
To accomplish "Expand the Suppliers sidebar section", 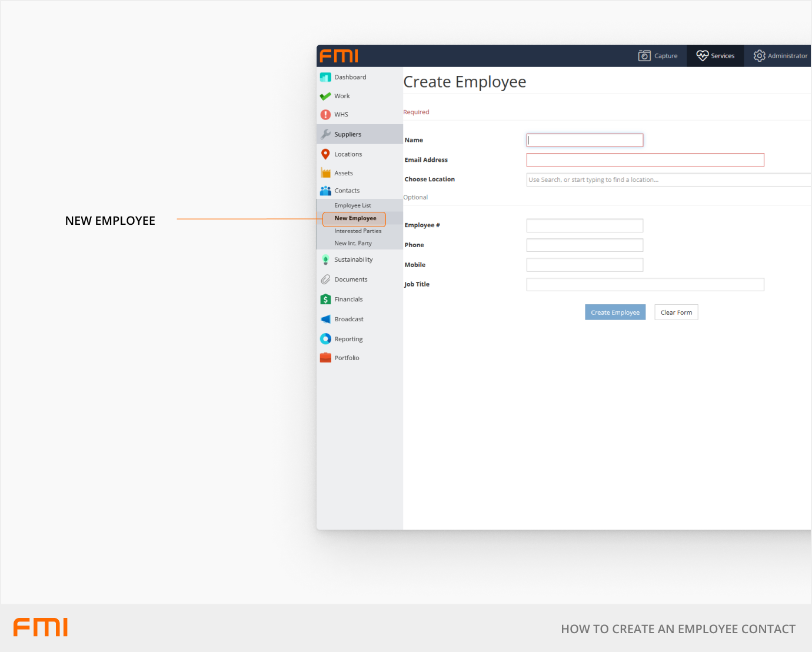I will coord(348,134).
